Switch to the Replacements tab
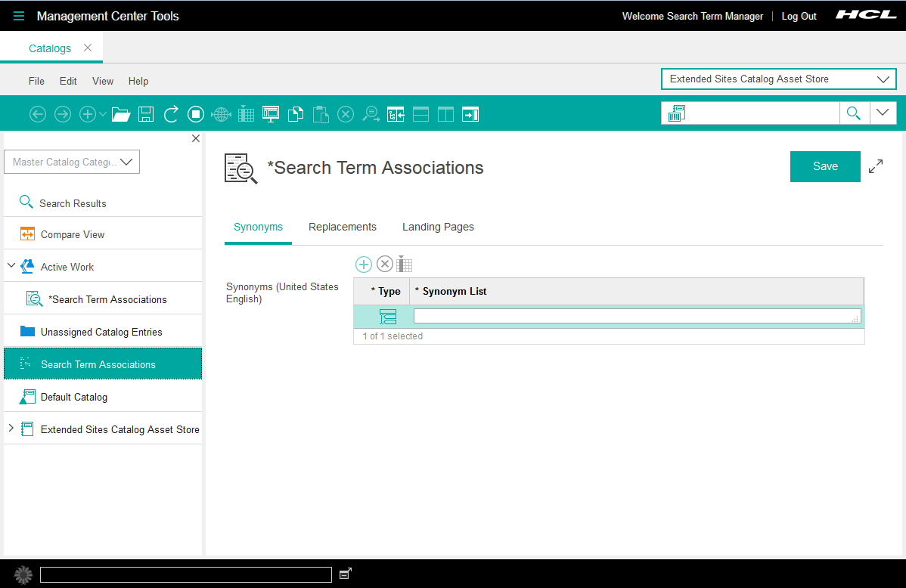 click(x=342, y=227)
